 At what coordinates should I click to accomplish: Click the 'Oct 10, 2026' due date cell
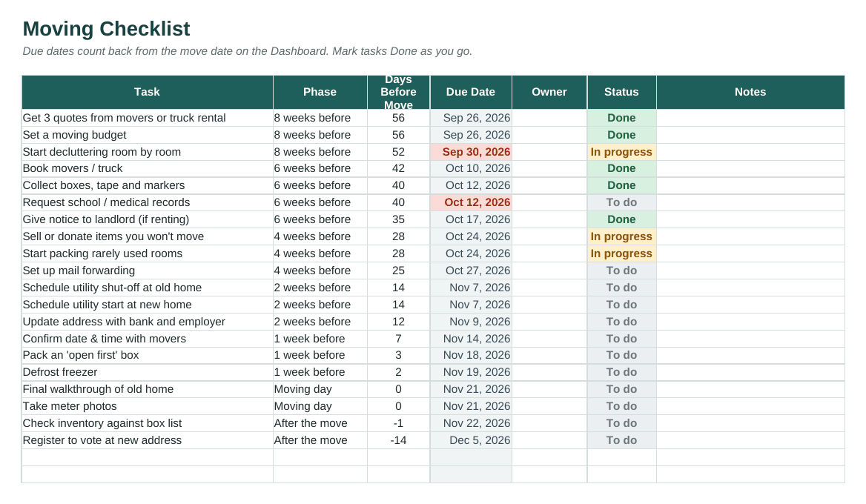(471, 168)
